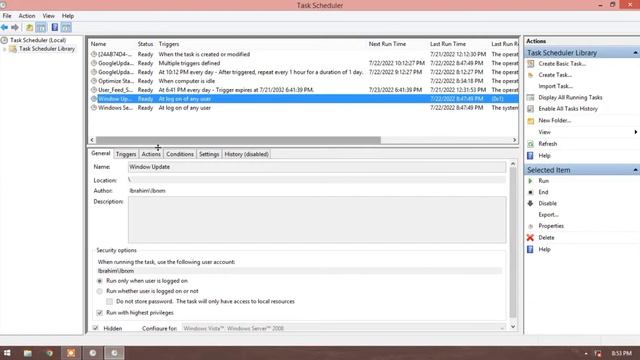This screenshot has width=640, height=360.
Task: Click the Properties icon
Action: (531, 226)
